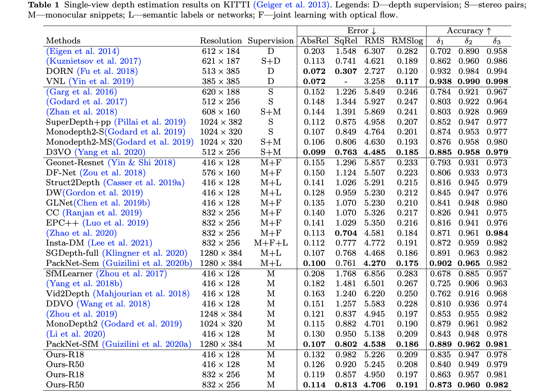The image size is (552, 392).
Task: Select the 'Supervision' column header
Action: coord(271,41)
